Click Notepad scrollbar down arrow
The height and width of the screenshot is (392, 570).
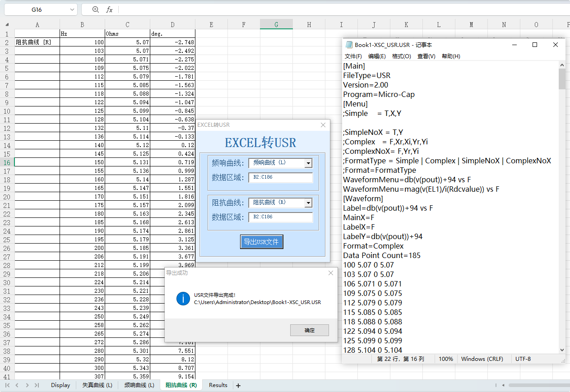(x=562, y=350)
